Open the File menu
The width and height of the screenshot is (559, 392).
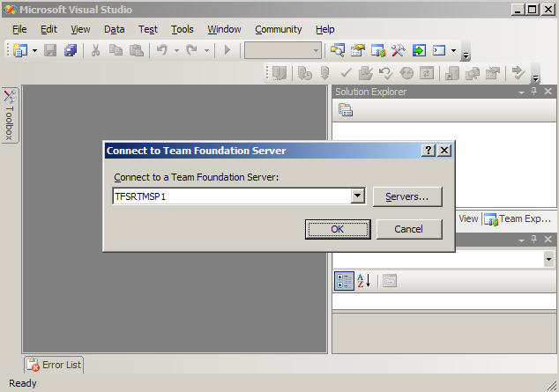[x=19, y=29]
